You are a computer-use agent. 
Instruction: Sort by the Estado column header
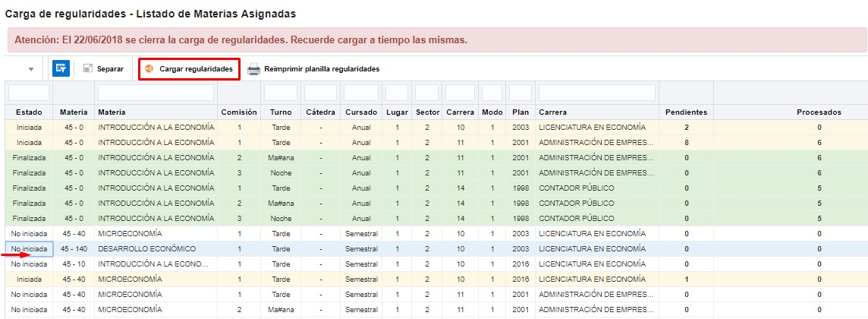tap(29, 112)
